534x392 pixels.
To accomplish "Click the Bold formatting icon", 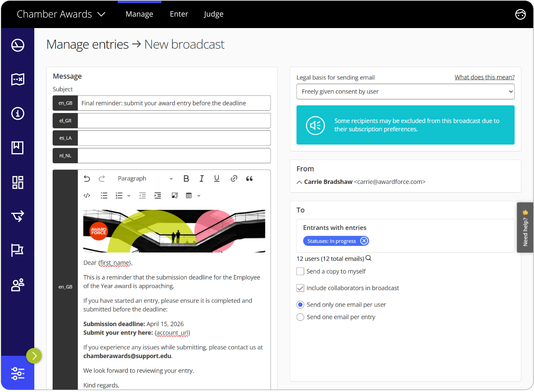I will coord(186,178).
